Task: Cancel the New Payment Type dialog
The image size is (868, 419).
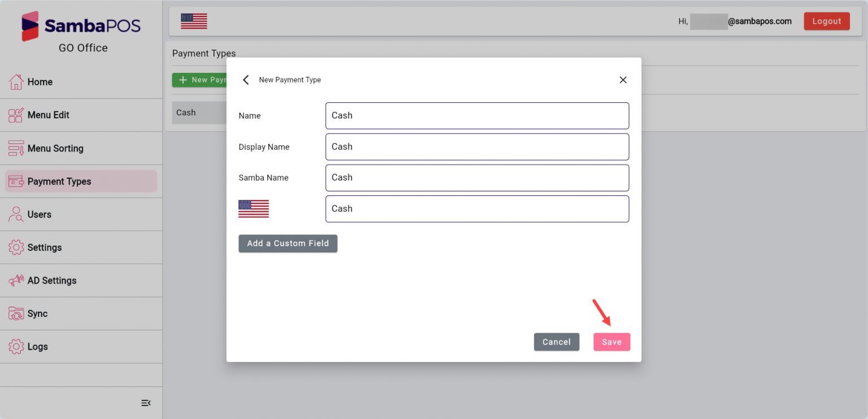Action: (x=556, y=342)
